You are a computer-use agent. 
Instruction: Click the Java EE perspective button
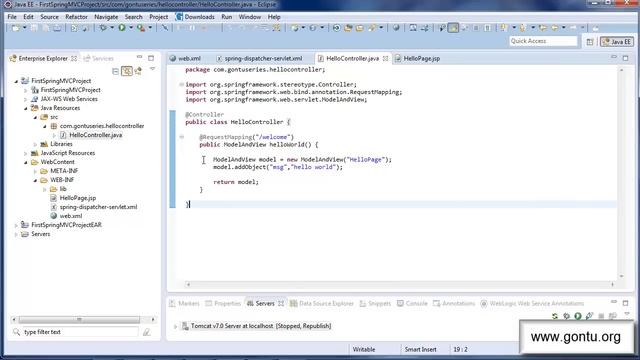tap(617, 42)
